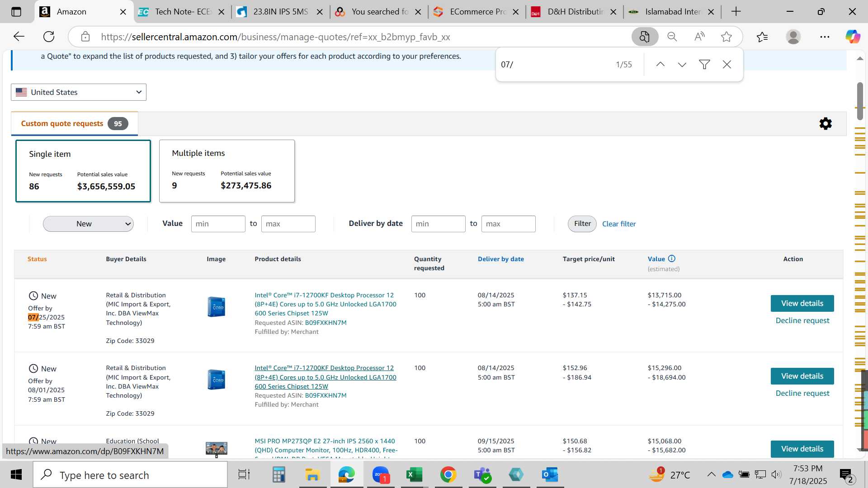This screenshot has height=488, width=868.
Task: Select Custom quote requests tab
Action: [75, 124]
